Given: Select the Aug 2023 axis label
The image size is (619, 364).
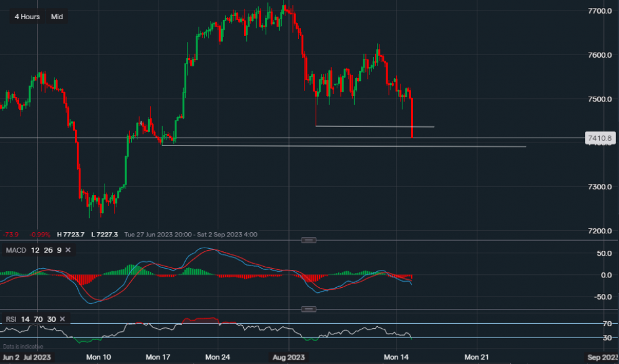Looking at the screenshot, I should (x=288, y=357).
